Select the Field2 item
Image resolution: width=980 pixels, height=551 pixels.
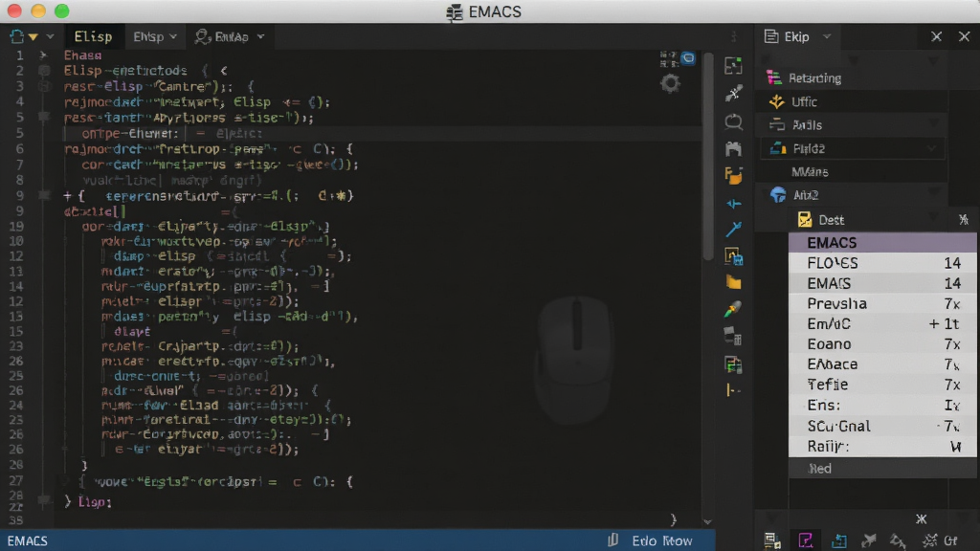click(x=853, y=148)
